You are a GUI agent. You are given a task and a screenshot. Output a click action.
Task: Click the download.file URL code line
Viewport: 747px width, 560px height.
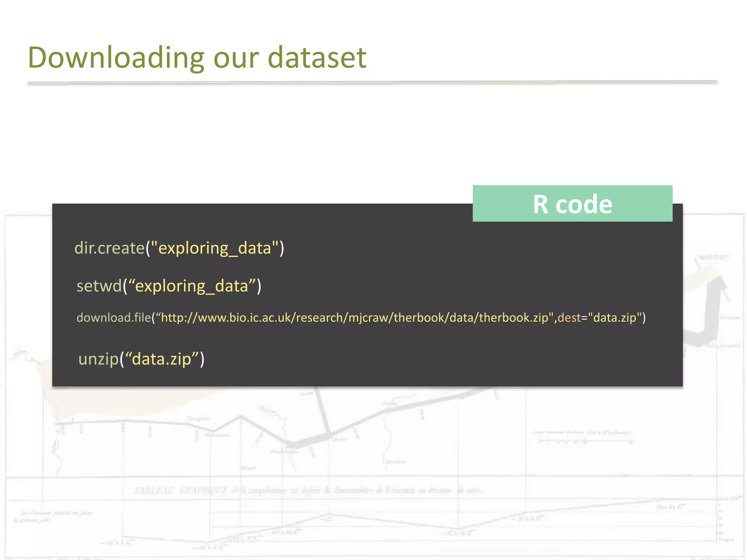click(x=361, y=318)
